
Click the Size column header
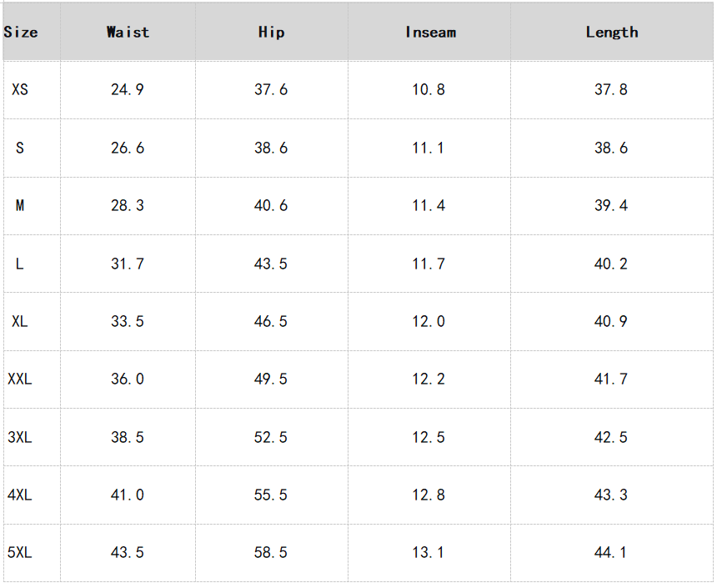coord(21,33)
